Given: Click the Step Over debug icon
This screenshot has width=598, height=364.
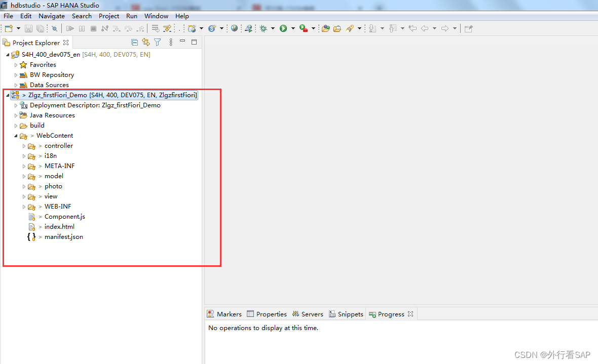Looking at the screenshot, I should coord(129,28).
